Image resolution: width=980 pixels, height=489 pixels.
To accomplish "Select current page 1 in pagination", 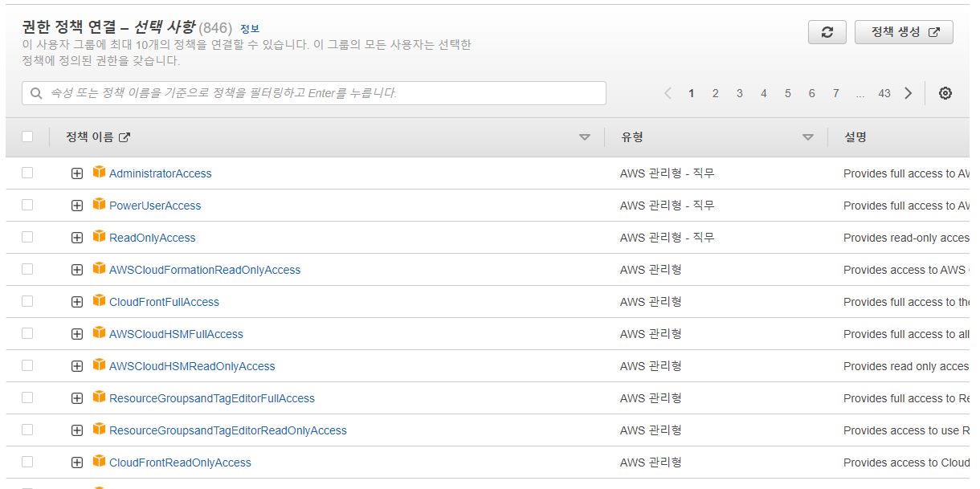I will point(691,93).
